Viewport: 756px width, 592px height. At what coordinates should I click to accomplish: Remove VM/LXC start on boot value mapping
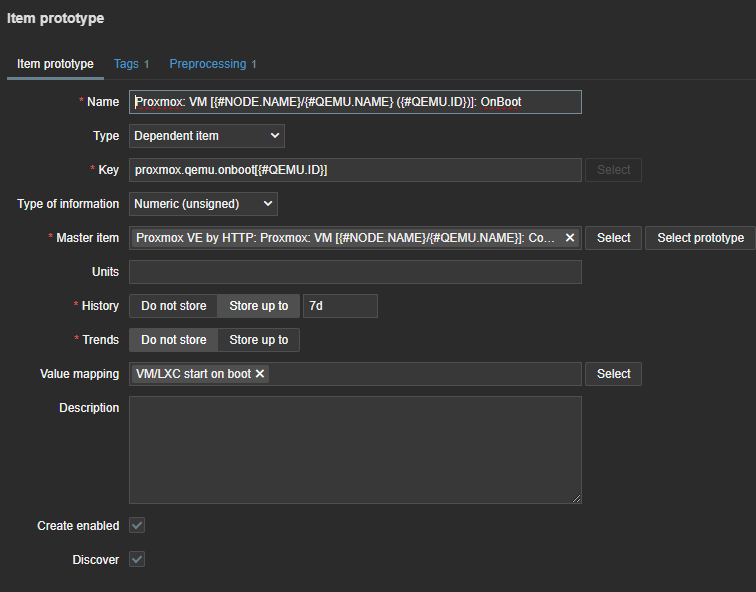(260, 374)
